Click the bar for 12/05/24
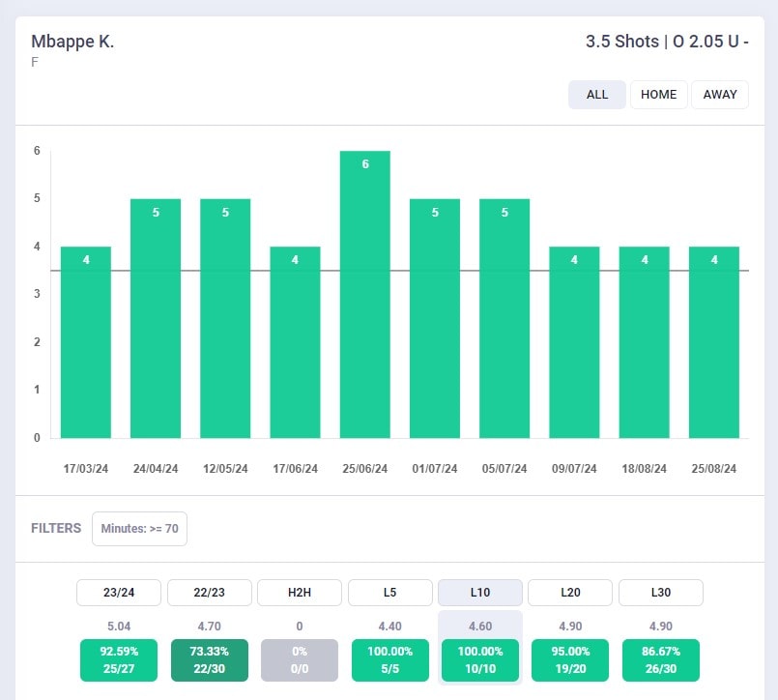Image resolution: width=778 pixels, height=700 pixels. pyautogui.click(x=225, y=319)
